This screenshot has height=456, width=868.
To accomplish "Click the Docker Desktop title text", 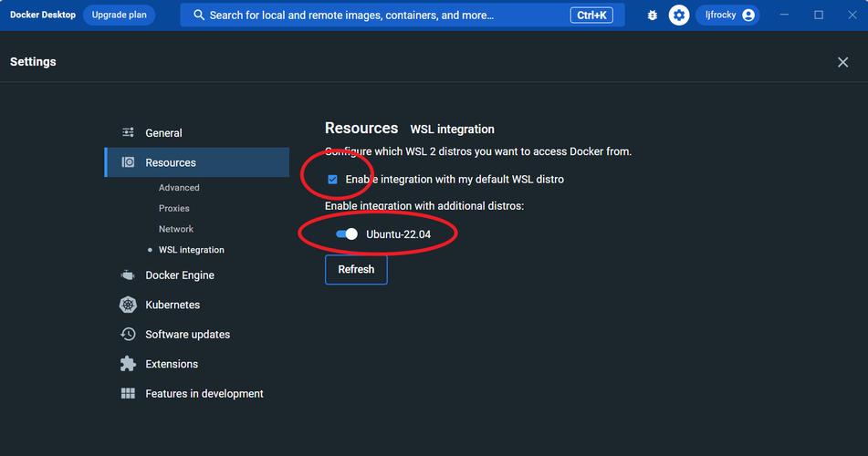I will 43,15.
